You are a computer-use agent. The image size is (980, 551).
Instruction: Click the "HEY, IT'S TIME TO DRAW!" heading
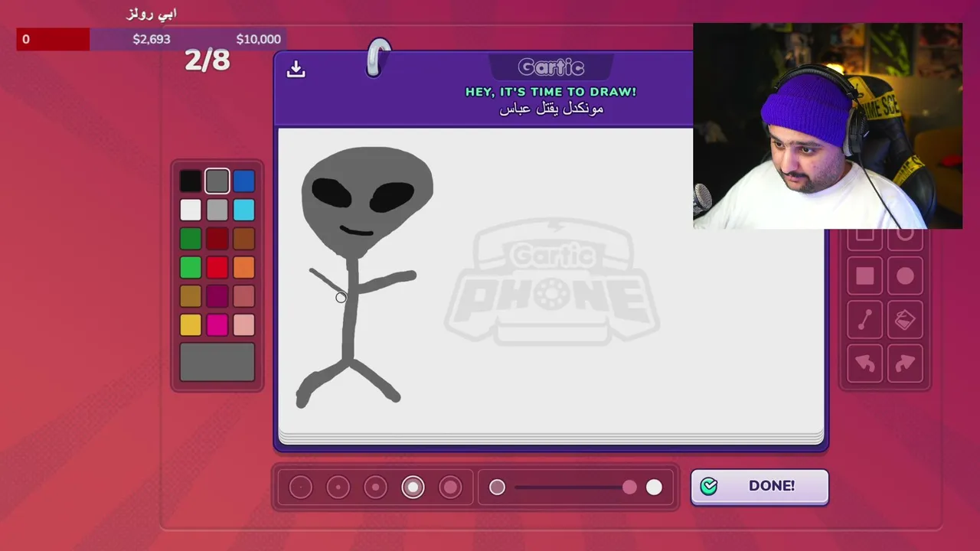tap(551, 92)
